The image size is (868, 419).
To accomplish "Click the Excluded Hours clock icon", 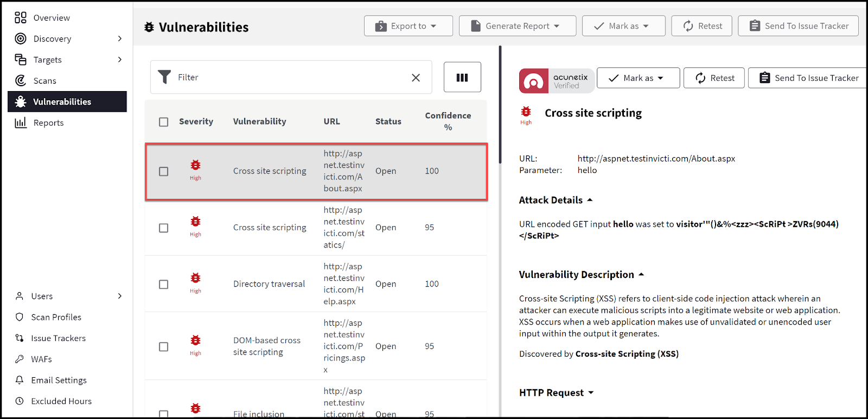I will coord(20,401).
